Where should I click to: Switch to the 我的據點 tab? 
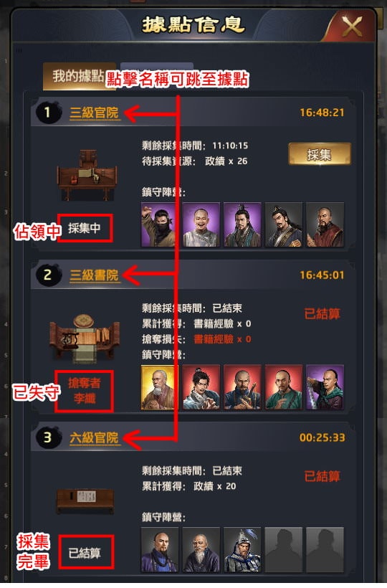[x=77, y=77]
